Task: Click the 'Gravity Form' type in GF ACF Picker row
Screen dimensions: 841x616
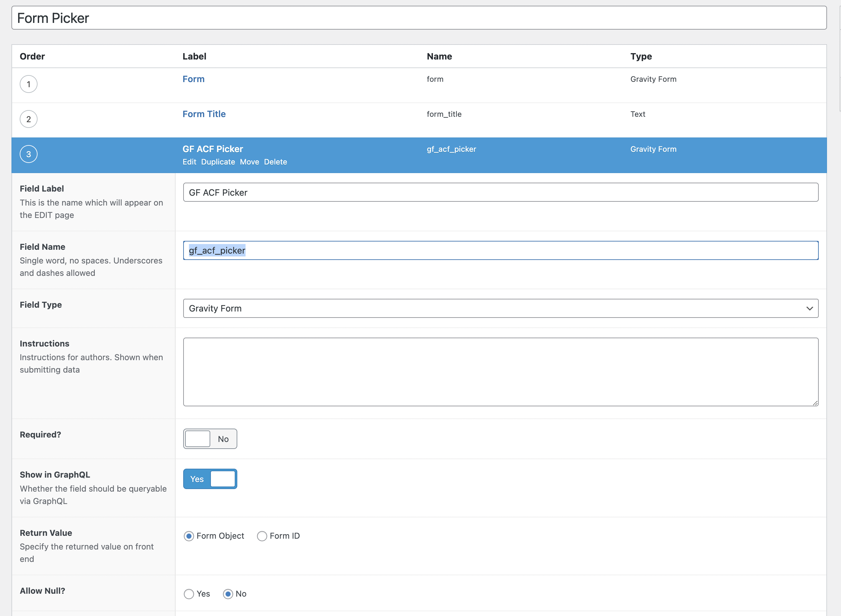Action: tap(653, 149)
